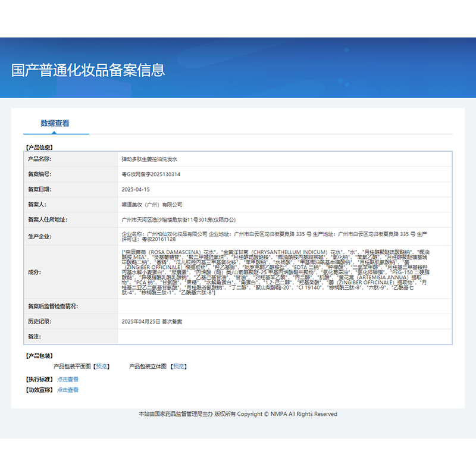Click 点击查看 next to 功效宣称
The image size is (476, 476).
(66, 391)
